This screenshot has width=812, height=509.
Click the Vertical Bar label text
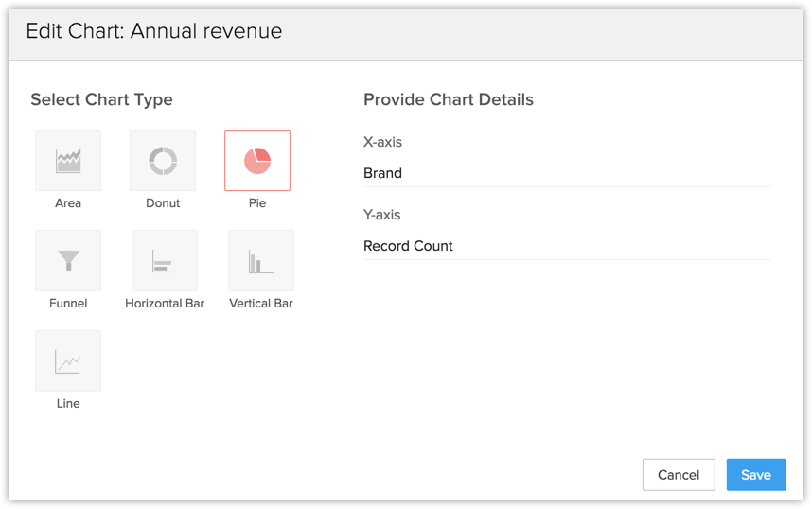click(x=261, y=304)
